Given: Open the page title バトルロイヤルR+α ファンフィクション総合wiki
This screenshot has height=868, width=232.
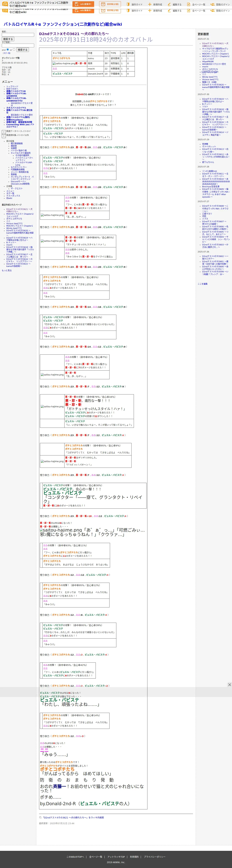Looking at the screenshot, I should click(x=63, y=24).
